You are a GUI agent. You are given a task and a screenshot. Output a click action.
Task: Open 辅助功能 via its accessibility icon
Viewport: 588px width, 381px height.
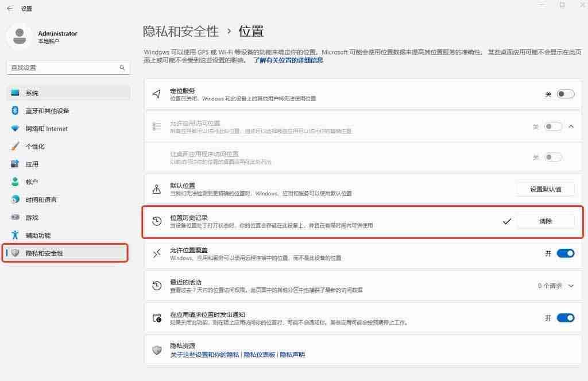16,235
